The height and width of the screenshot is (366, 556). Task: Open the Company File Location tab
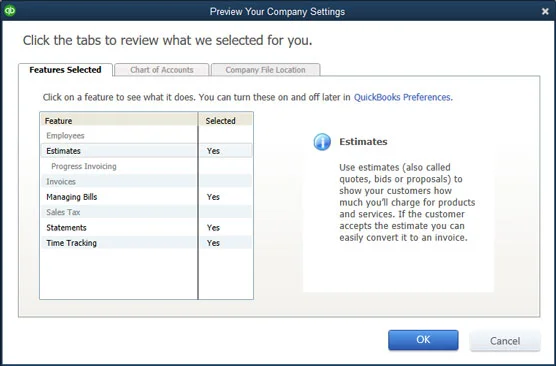tap(266, 70)
